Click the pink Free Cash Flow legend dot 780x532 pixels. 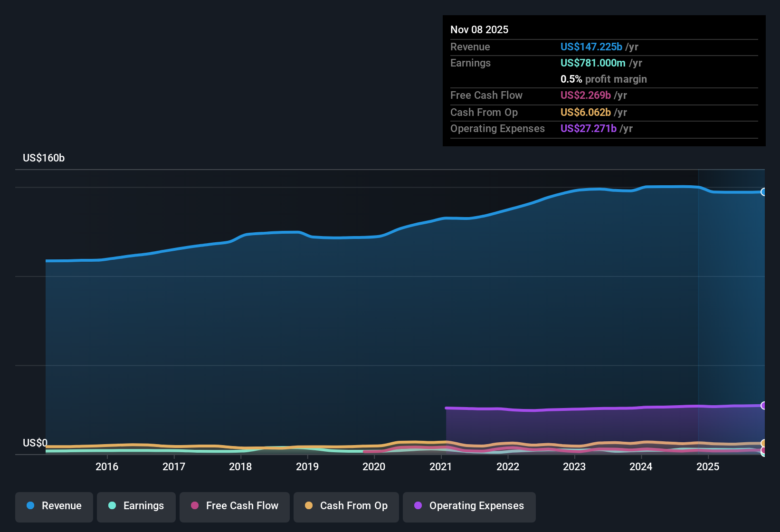click(194, 506)
